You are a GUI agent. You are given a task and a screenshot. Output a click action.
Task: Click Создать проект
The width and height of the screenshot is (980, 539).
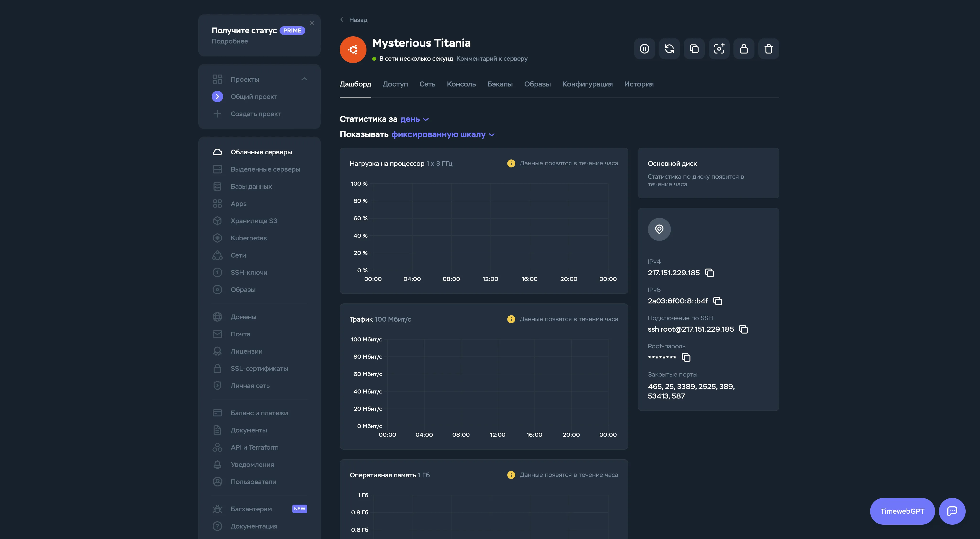[259, 114]
